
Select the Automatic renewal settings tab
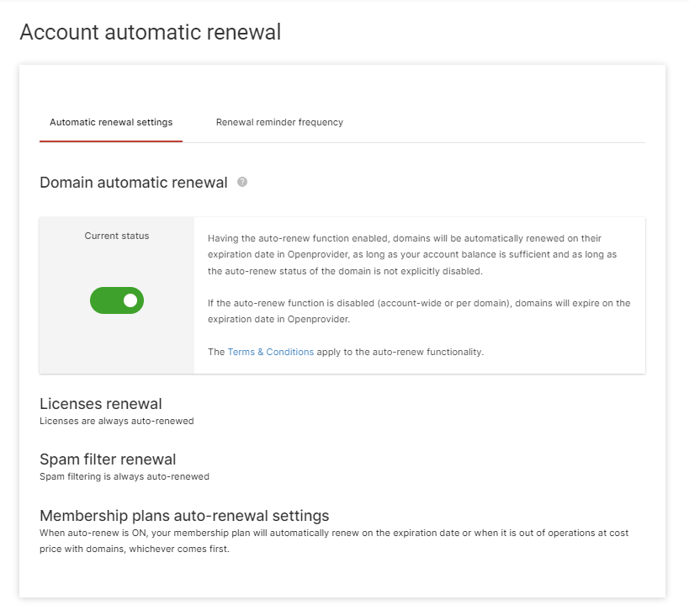pyautogui.click(x=111, y=122)
